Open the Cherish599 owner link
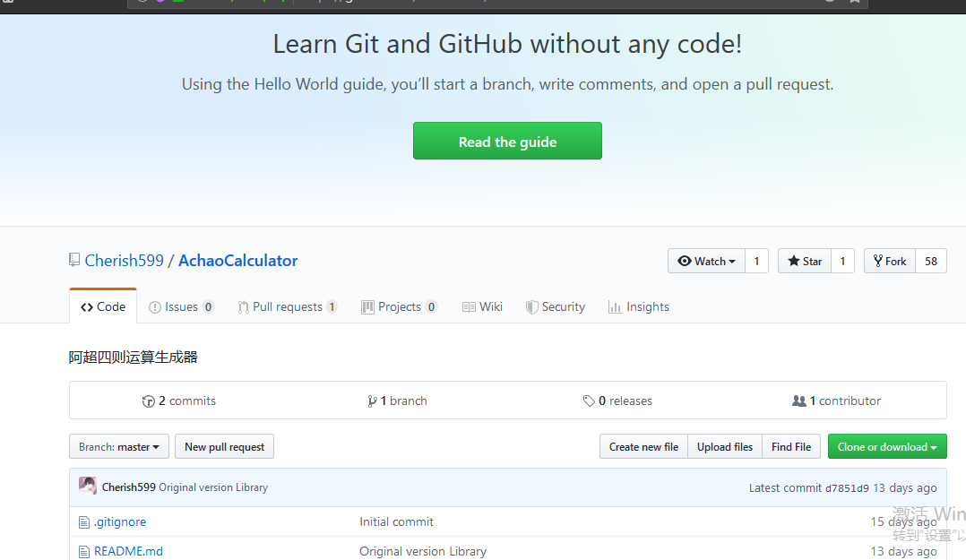This screenshot has height=560, width=966. 125,261
